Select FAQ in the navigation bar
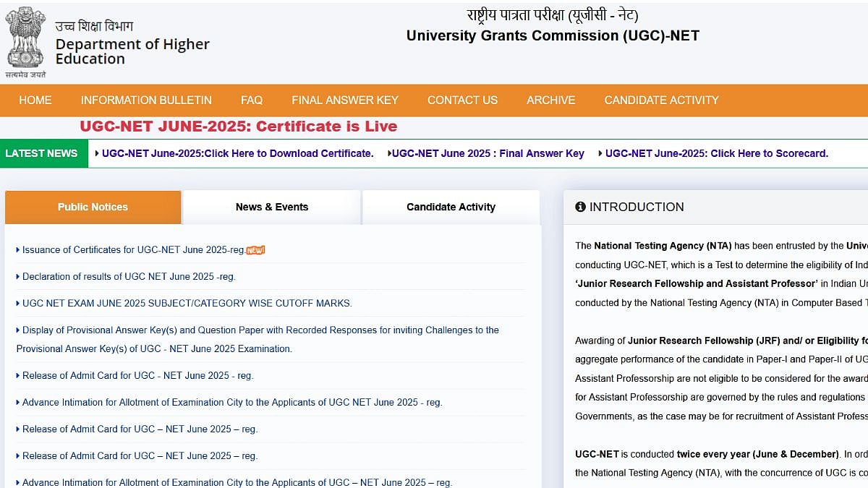The image size is (868, 488). [251, 100]
